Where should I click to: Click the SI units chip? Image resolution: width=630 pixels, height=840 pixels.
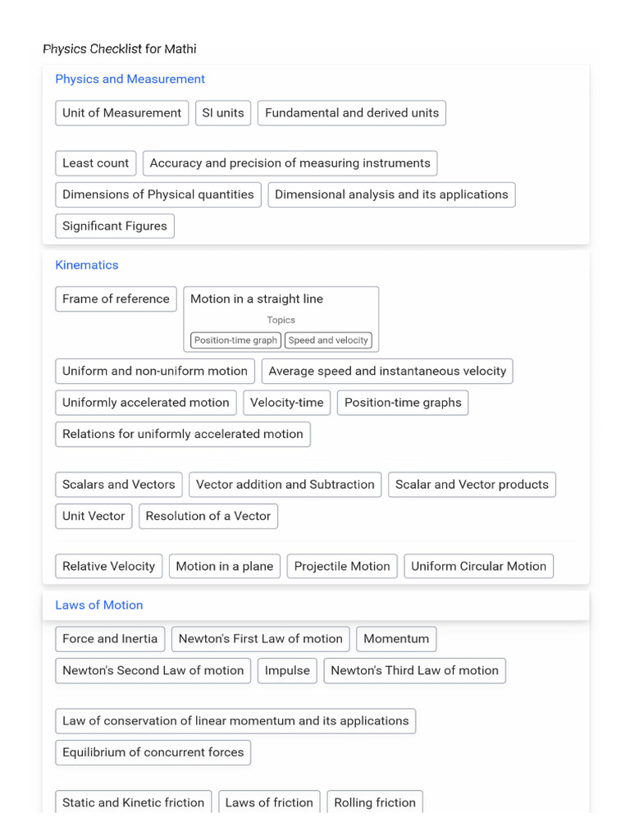pyautogui.click(x=223, y=113)
